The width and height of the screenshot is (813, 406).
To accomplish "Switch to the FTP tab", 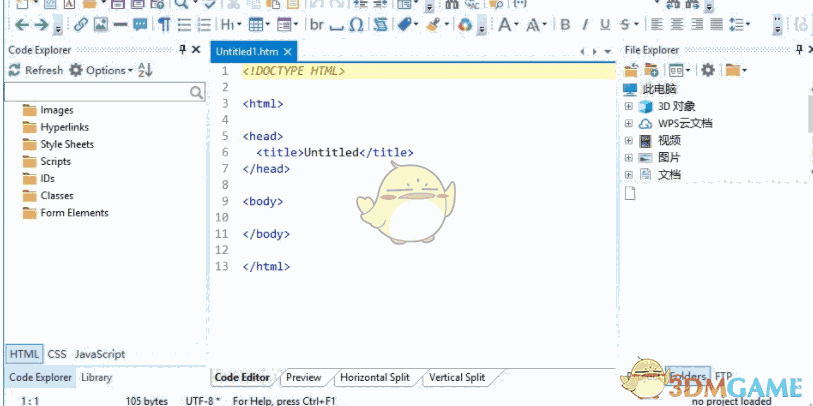I will (x=723, y=376).
